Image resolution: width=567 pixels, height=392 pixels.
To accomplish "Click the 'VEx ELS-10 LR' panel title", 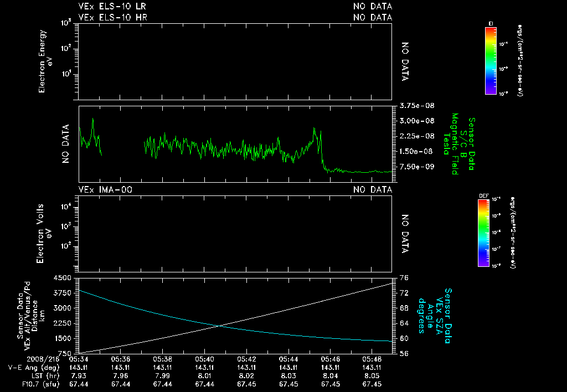I will 112,7.
